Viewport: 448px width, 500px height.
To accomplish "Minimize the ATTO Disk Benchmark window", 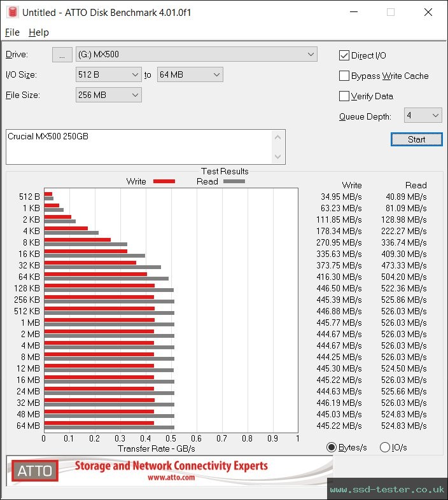I will coord(354,12).
